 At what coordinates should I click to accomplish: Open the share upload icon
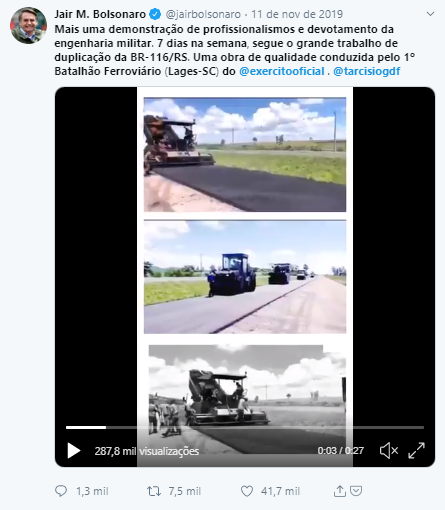click(339, 491)
